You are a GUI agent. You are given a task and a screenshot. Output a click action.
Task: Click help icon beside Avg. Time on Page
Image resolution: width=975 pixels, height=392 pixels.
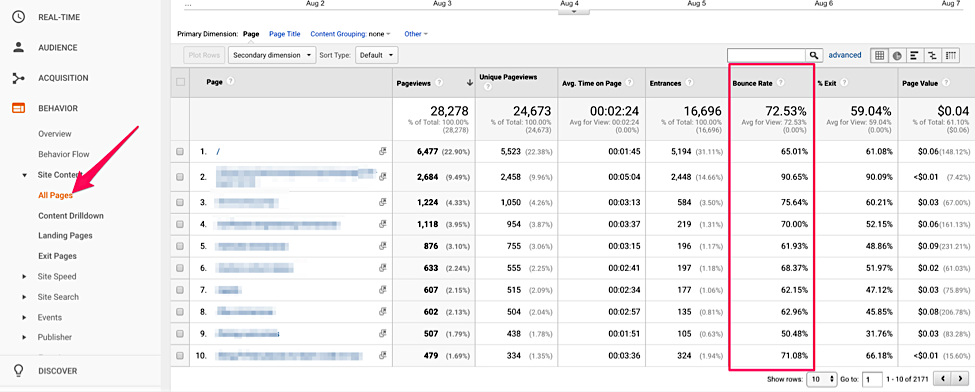pos(629,82)
